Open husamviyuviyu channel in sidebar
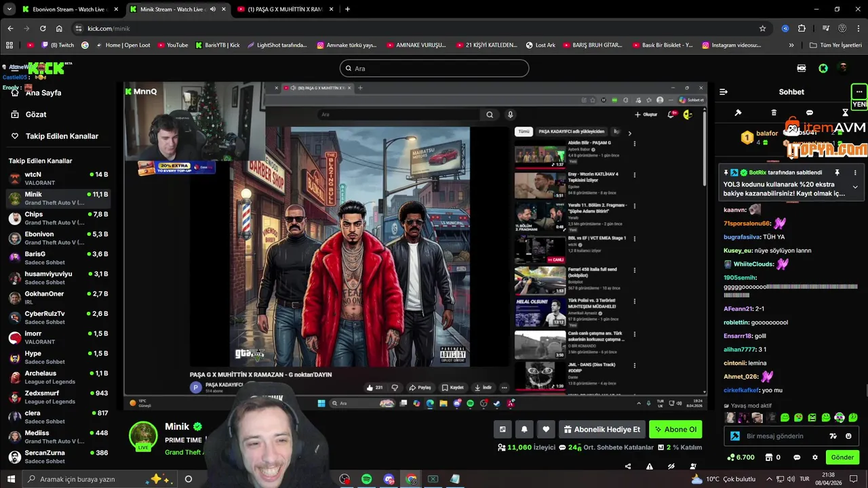 (x=60, y=278)
